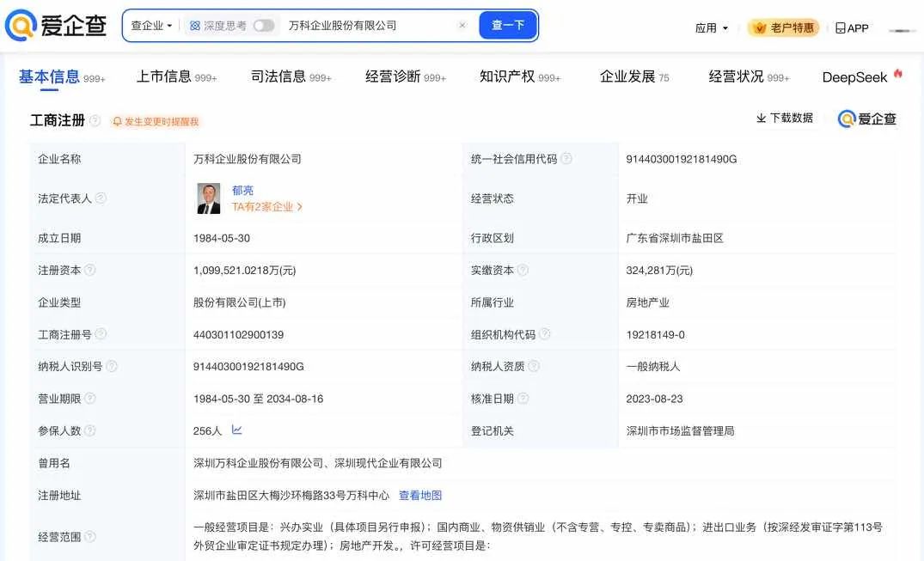Click help icon beside 统一社会信用代码

566,159
